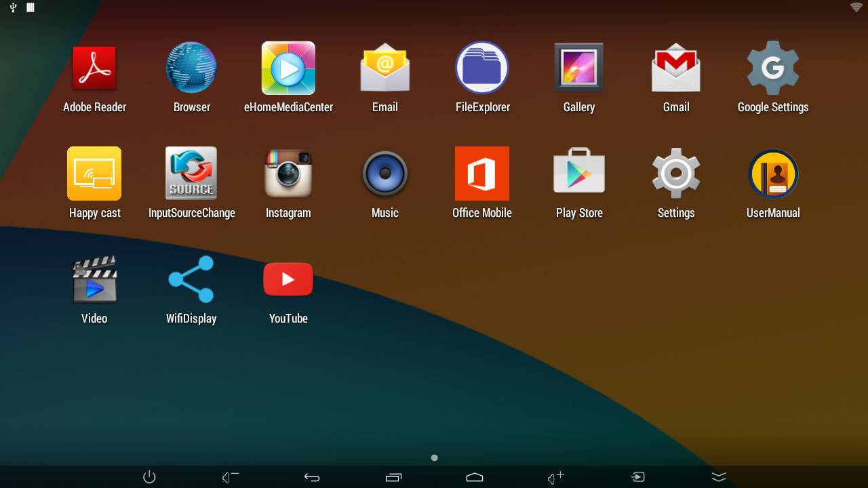This screenshot has width=868, height=488.
Task: Open the Play Store app
Action: click(x=578, y=174)
